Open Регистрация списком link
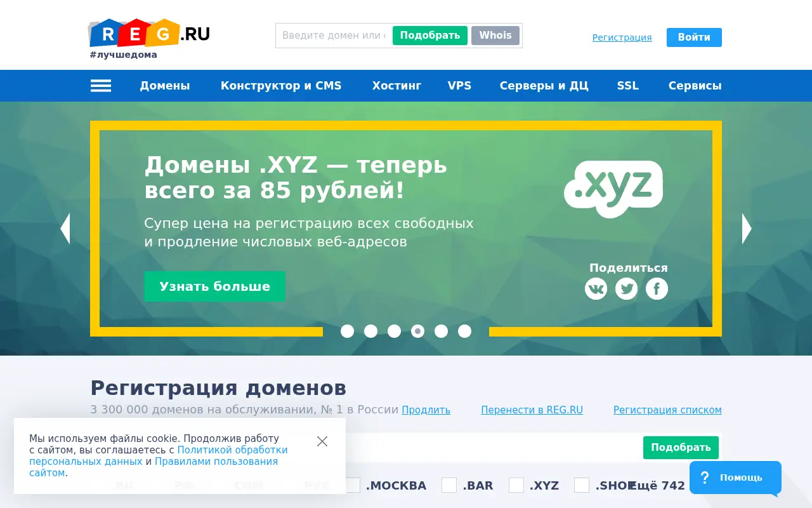The height and width of the screenshot is (508, 812). click(x=667, y=410)
